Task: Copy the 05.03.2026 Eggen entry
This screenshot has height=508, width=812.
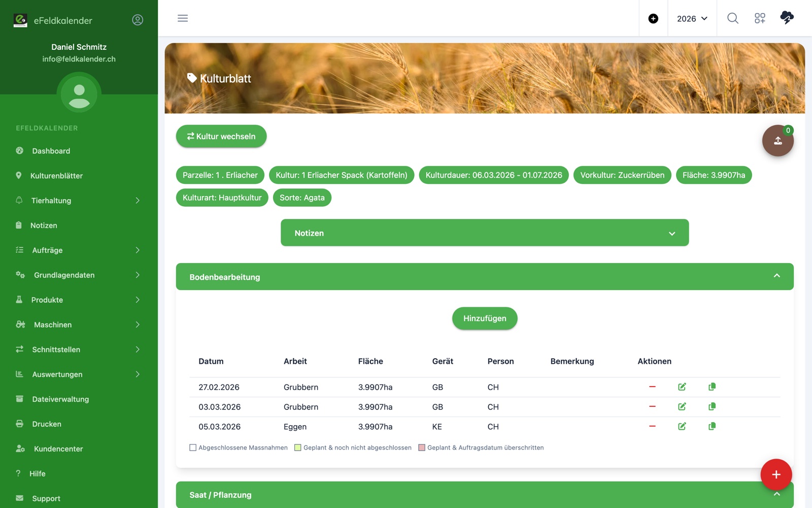Action: coord(712,427)
